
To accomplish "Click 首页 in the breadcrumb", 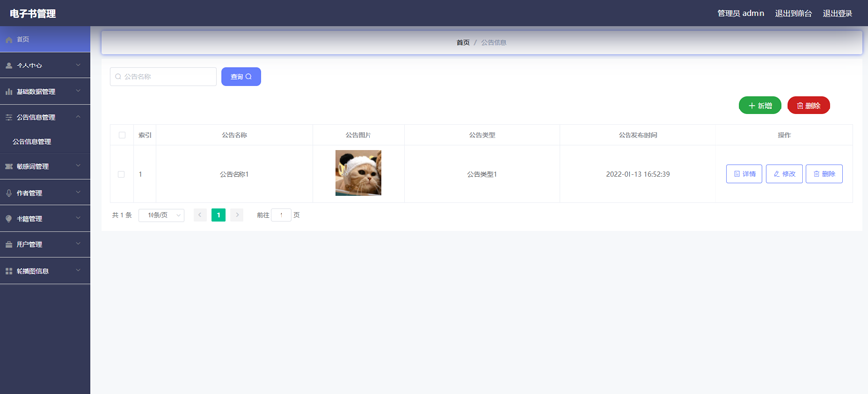I will pos(463,43).
